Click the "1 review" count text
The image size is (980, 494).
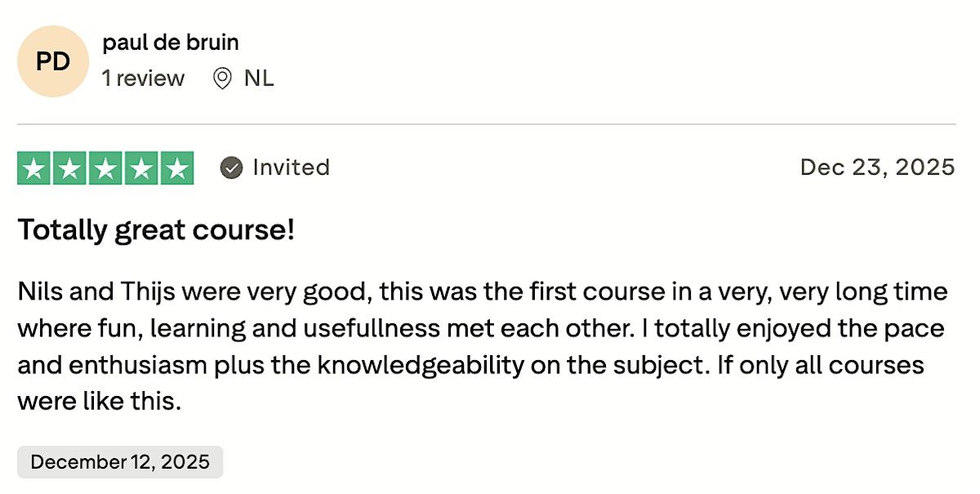143,78
